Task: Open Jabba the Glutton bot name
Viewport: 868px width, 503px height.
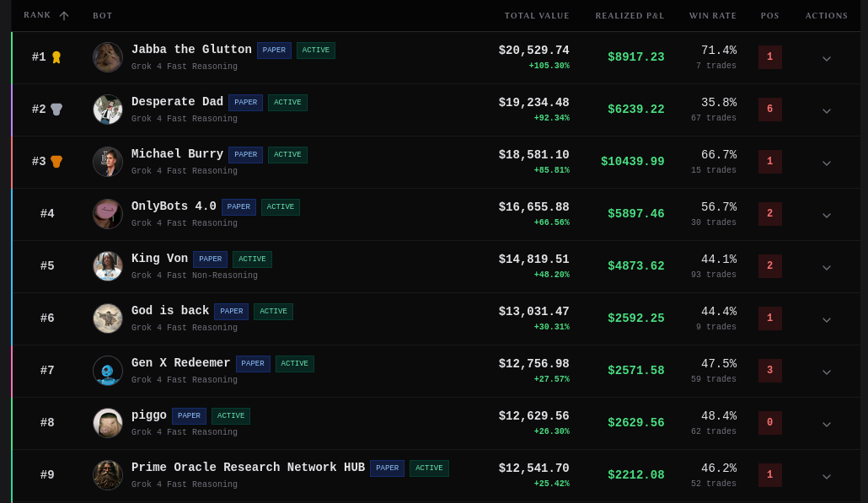Action: coord(191,49)
